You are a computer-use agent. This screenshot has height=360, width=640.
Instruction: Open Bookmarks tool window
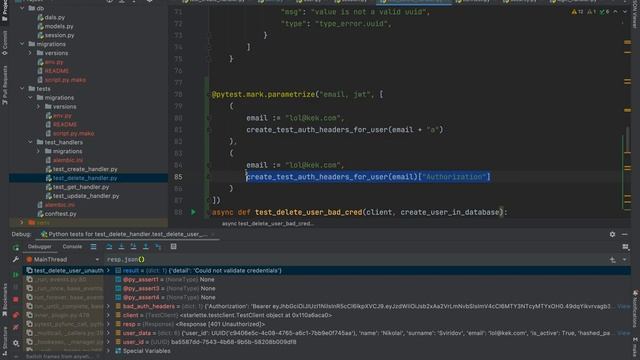point(4,299)
